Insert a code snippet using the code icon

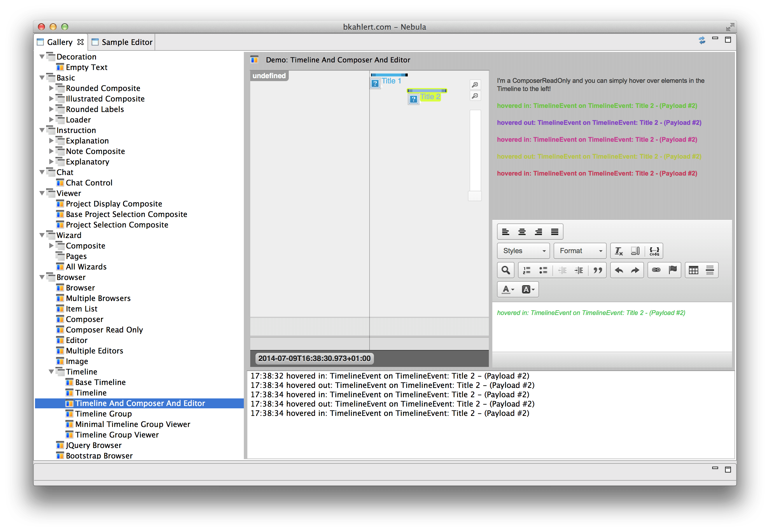pyautogui.click(x=654, y=251)
